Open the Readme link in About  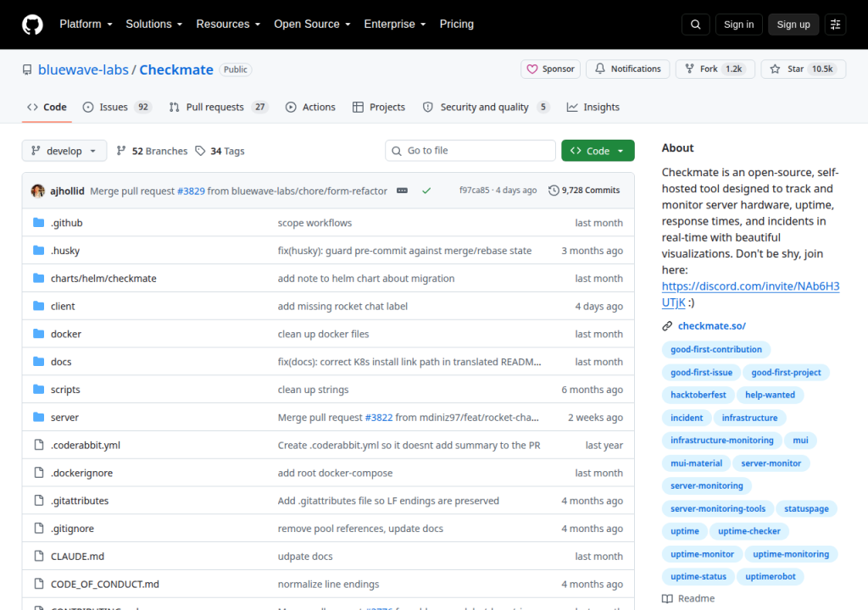point(688,598)
